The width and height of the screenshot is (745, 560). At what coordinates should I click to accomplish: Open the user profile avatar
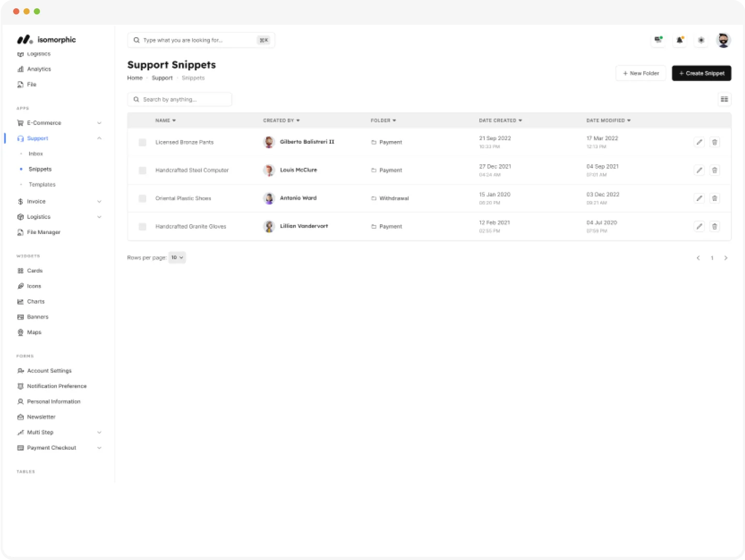point(723,40)
